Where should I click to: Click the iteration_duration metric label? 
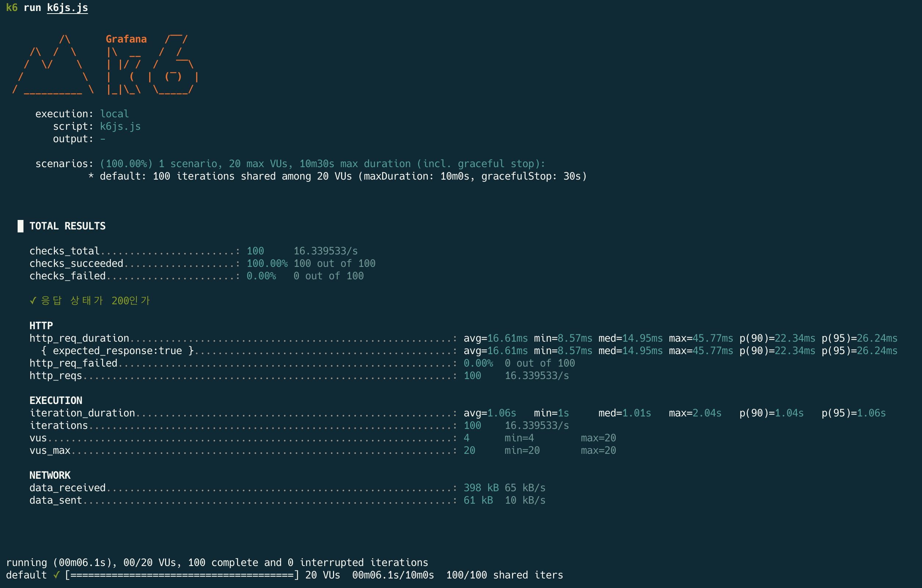[x=82, y=413]
